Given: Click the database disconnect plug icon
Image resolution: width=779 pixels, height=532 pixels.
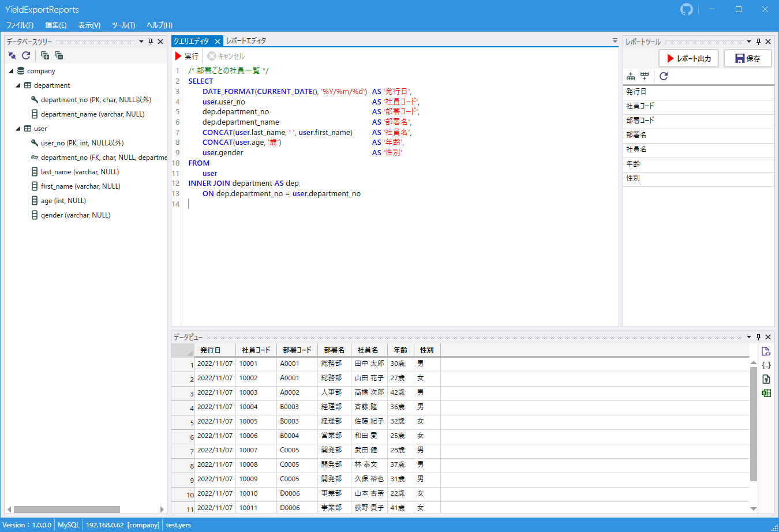Looking at the screenshot, I should tap(12, 55).
